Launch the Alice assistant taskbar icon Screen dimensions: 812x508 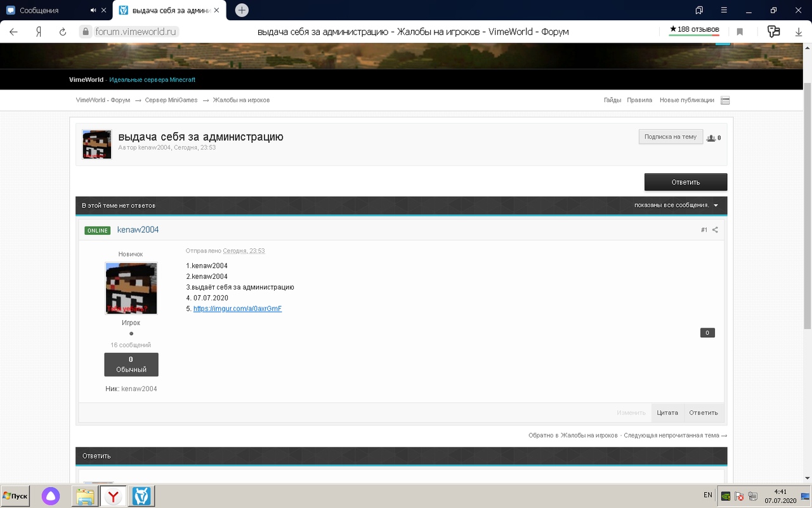51,496
